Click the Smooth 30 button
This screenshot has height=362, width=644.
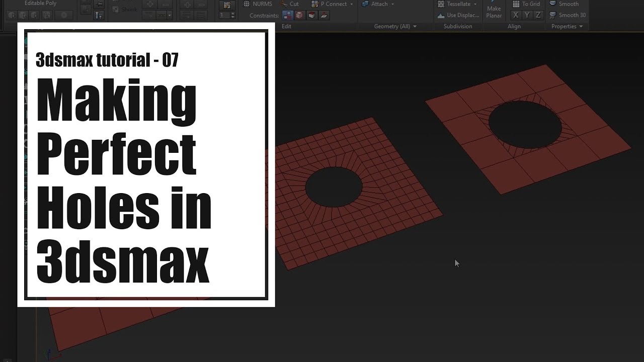point(567,15)
